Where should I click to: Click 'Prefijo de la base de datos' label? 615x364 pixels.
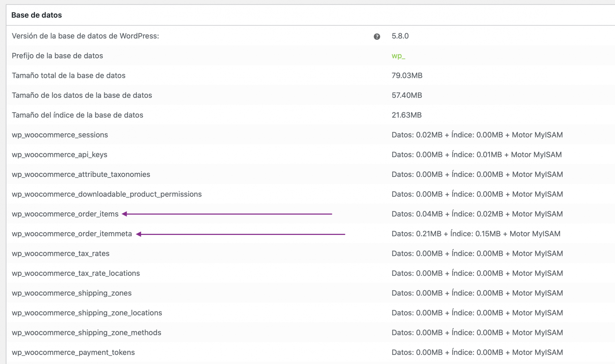click(57, 56)
